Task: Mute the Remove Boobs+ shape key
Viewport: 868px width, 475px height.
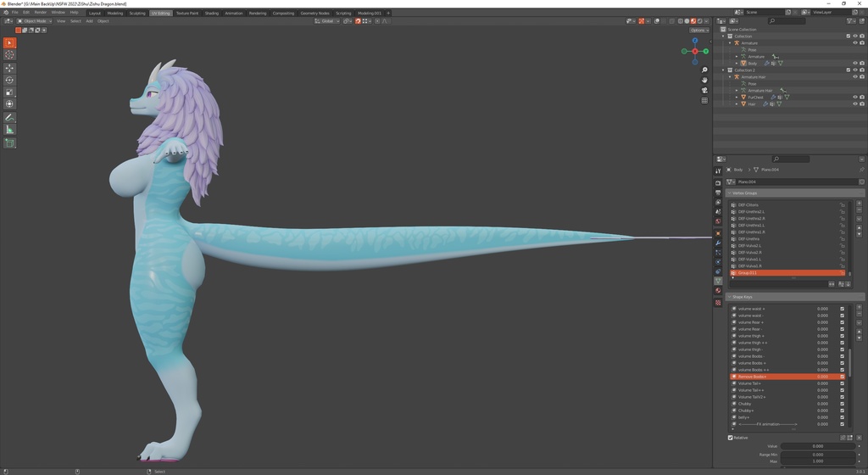Action: pyautogui.click(x=842, y=377)
